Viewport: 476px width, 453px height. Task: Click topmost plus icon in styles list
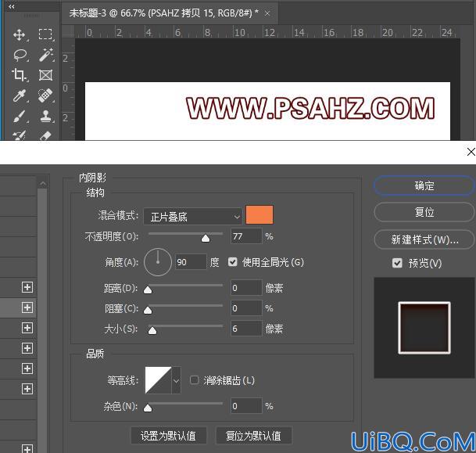(x=27, y=287)
